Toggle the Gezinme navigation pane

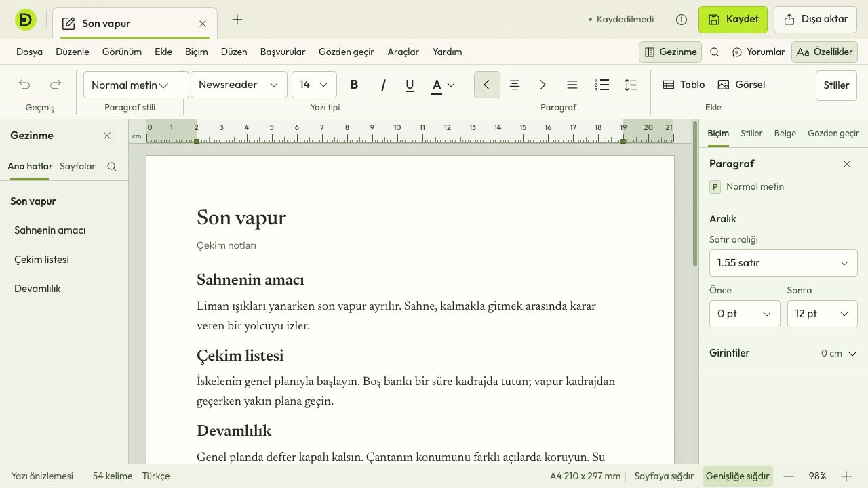[670, 52]
